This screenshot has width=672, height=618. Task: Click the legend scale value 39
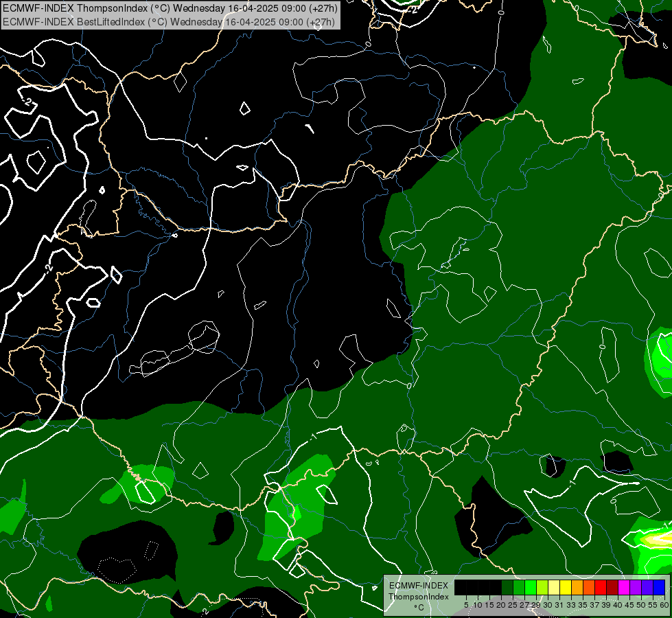pyautogui.click(x=606, y=605)
